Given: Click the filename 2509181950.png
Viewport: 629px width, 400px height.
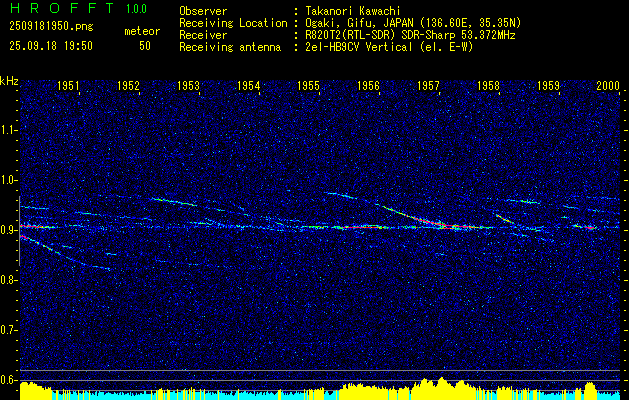Looking at the screenshot, I should 51,27.
